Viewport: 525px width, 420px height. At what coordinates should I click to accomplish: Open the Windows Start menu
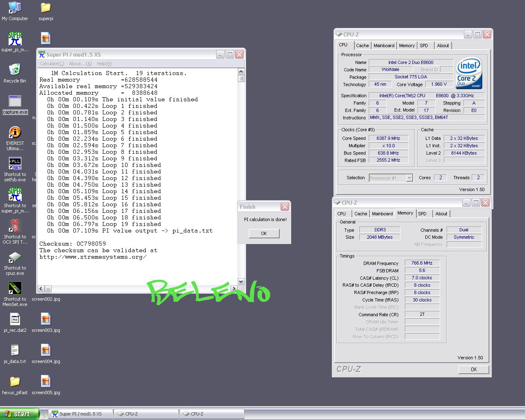point(20,414)
